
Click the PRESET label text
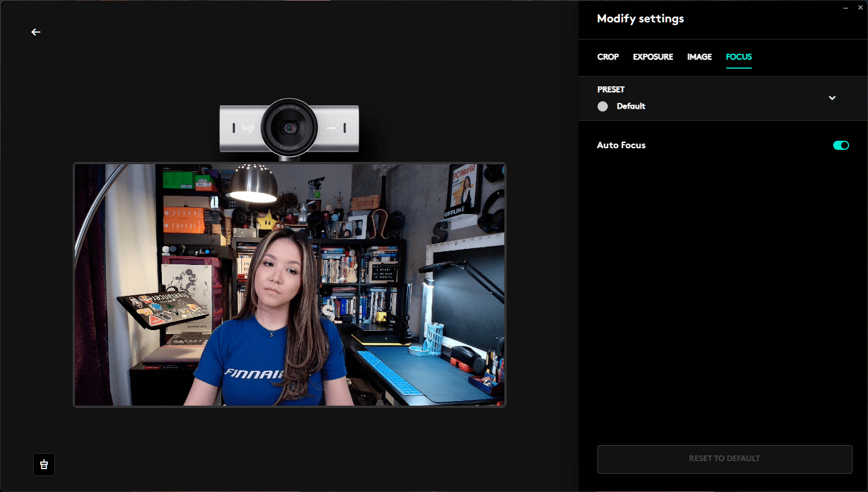click(611, 89)
